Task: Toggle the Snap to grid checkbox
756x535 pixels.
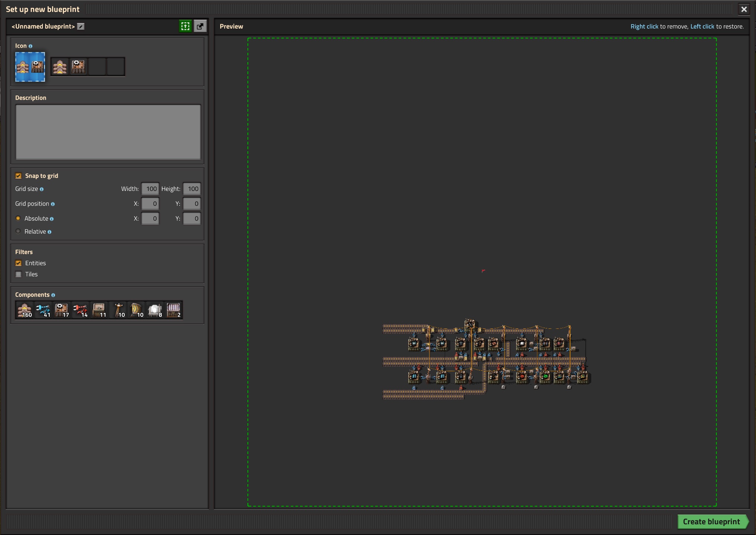Action: point(19,176)
